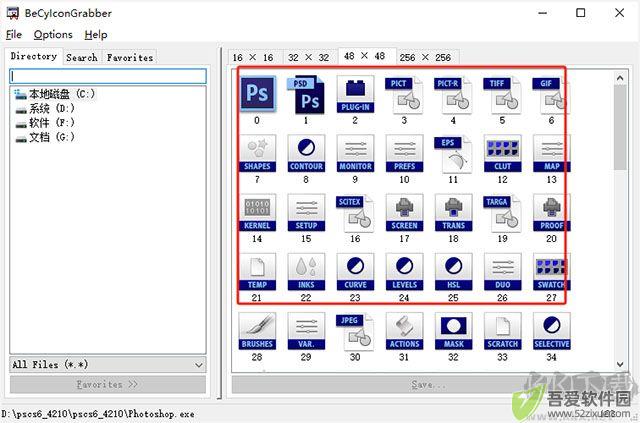The height and width of the screenshot is (423, 640).
Task: Show 32 × 32 icon size tab
Action: pyautogui.click(x=309, y=58)
